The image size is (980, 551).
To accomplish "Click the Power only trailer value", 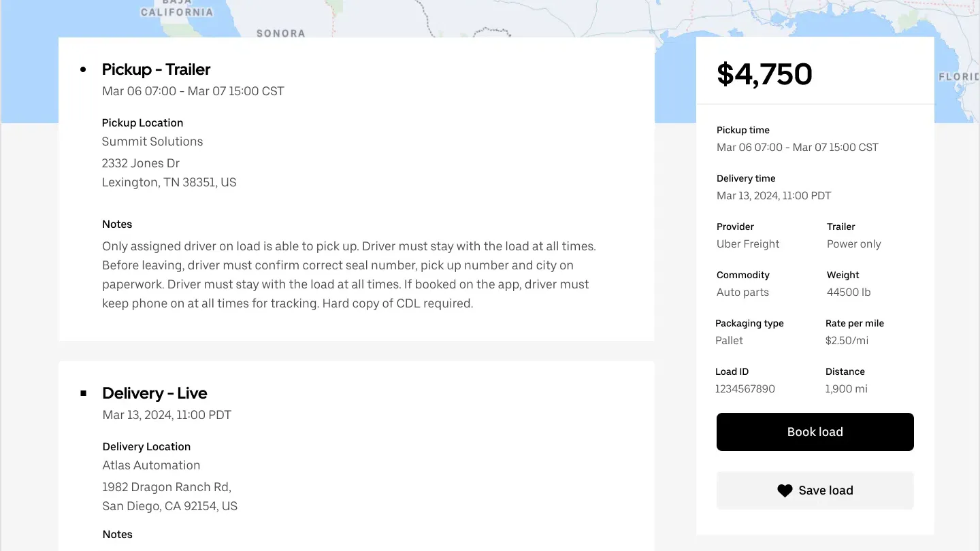I will tap(853, 244).
